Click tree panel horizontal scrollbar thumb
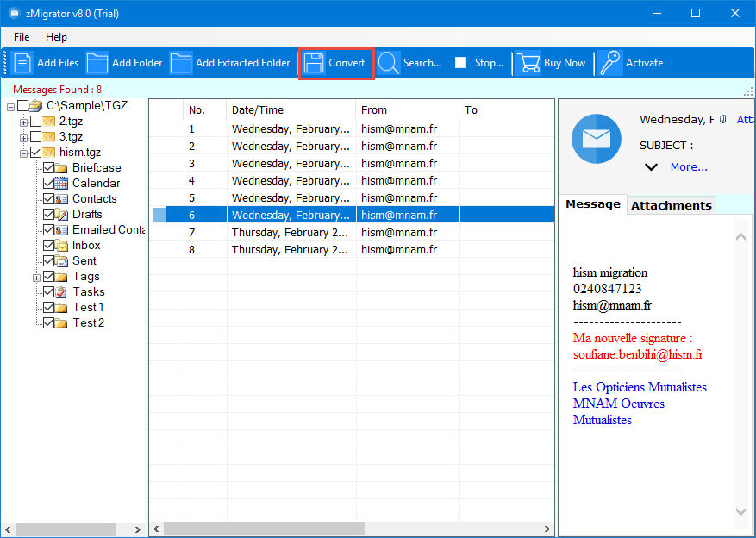The height and width of the screenshot is (538, 756). [x=66, y=529]
